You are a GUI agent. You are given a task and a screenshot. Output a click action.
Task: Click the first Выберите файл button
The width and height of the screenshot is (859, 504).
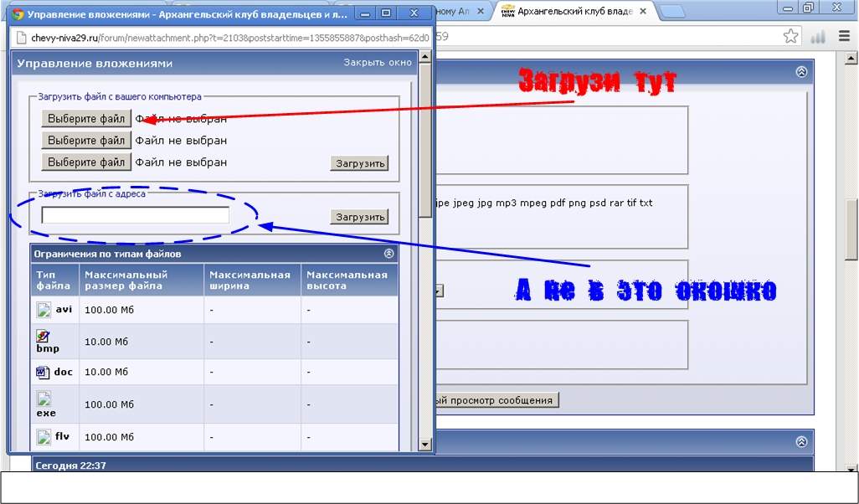click(86, 119)
